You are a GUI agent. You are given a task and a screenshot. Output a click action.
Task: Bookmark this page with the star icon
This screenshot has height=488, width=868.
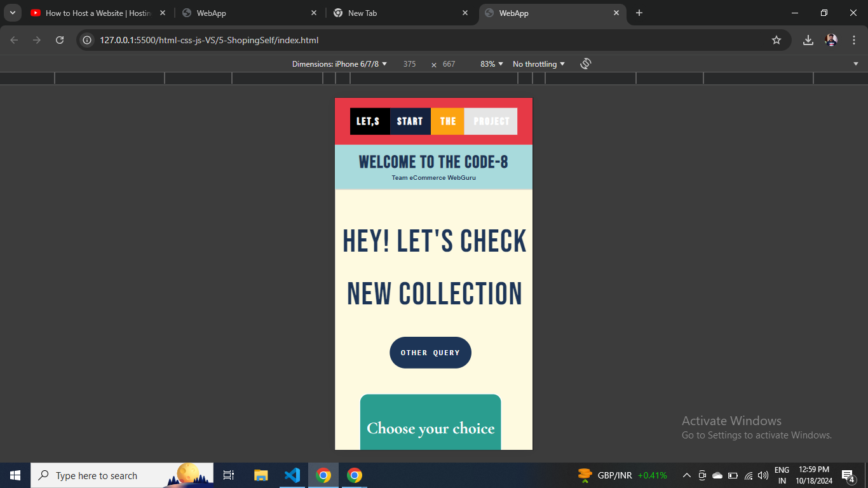(x=776, y=40)
